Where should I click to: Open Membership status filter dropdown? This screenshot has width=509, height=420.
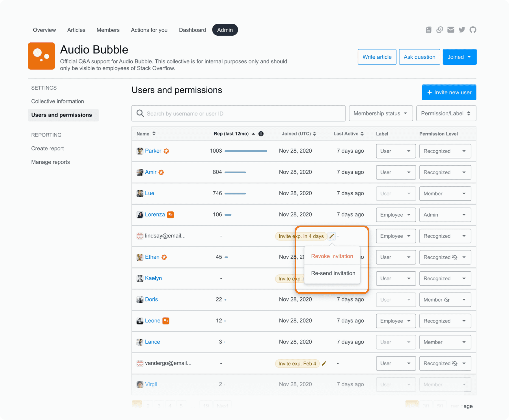point(381,113)
